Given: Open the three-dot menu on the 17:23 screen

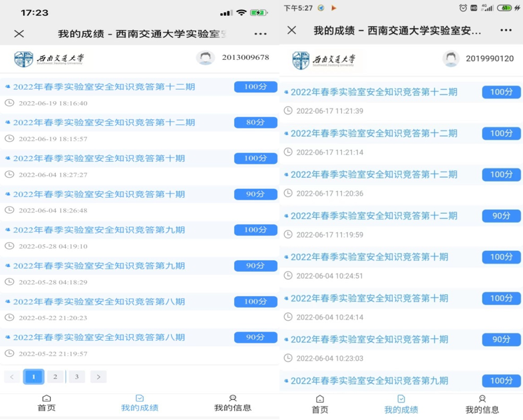Looking at the screenshot, I should pyautogui.click(x=260, y=34).
